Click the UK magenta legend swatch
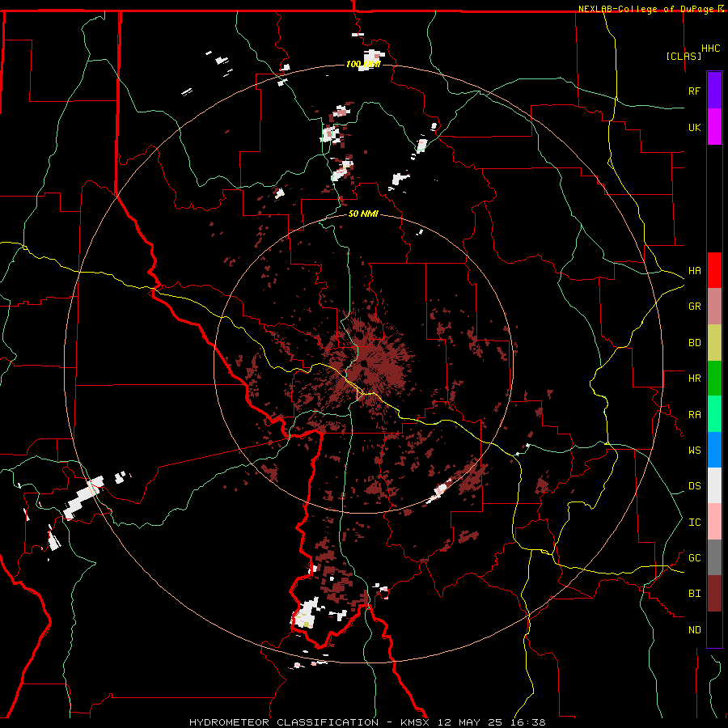The width and height of the screenshot is (728, 728). pyautogui.click(x=714, y=127)
